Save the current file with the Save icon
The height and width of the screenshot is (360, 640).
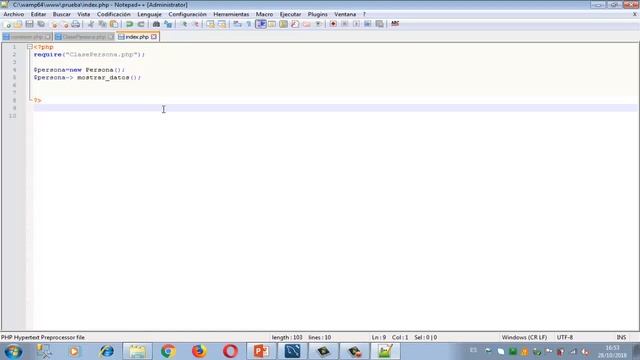click(29, 24)
